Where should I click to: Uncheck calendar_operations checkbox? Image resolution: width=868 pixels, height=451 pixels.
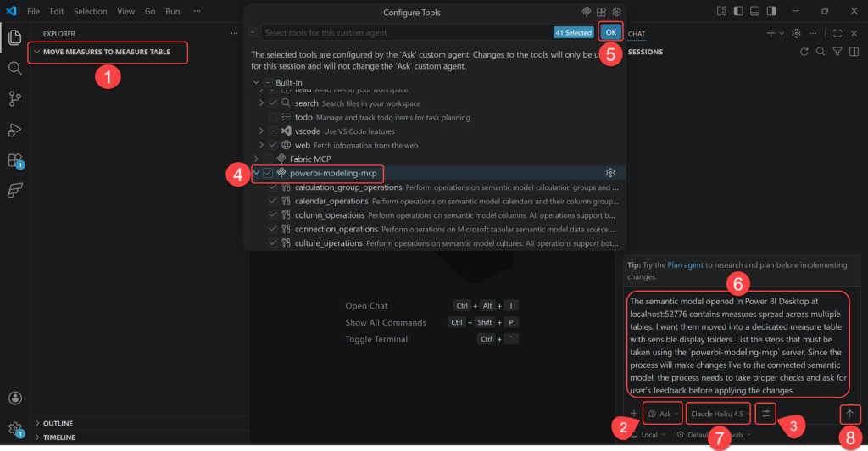(x=273, y=201)
